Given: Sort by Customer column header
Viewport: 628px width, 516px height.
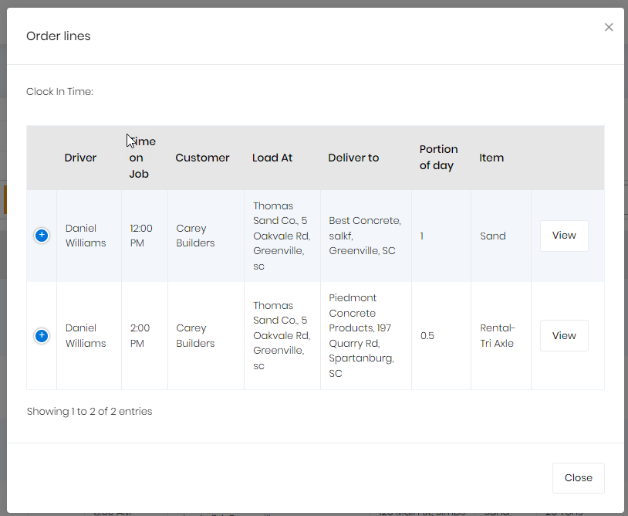Looking at the screenshot, I should [x=202, y=158].
